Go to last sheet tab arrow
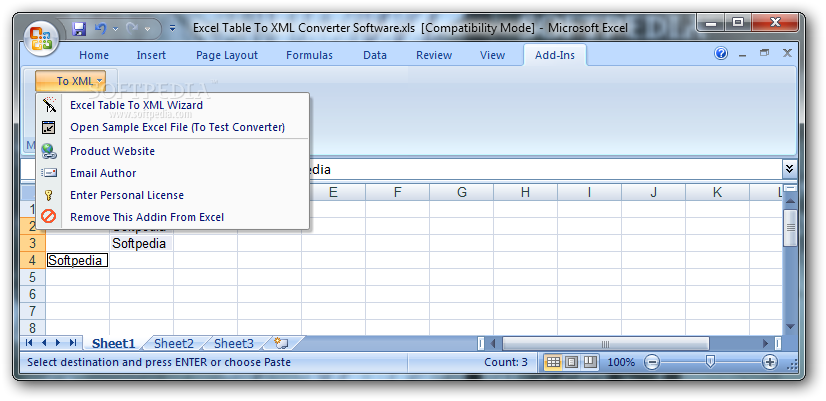The width and height of the screenshot is (826, 401). [73, 343]
